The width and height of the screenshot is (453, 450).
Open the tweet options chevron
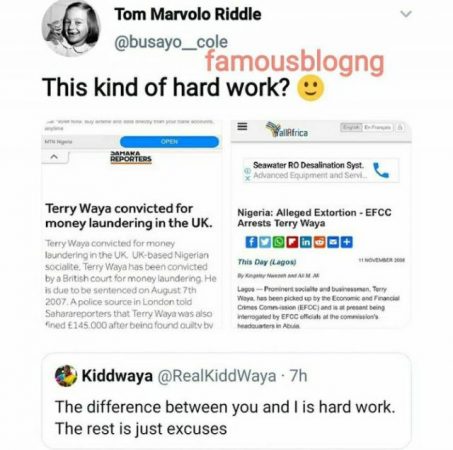tap(406, 14)
